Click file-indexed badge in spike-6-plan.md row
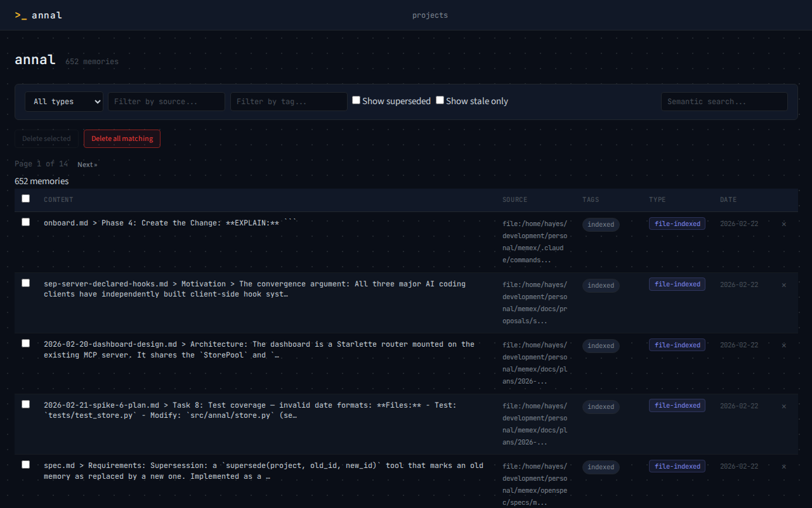 point(677,405)
